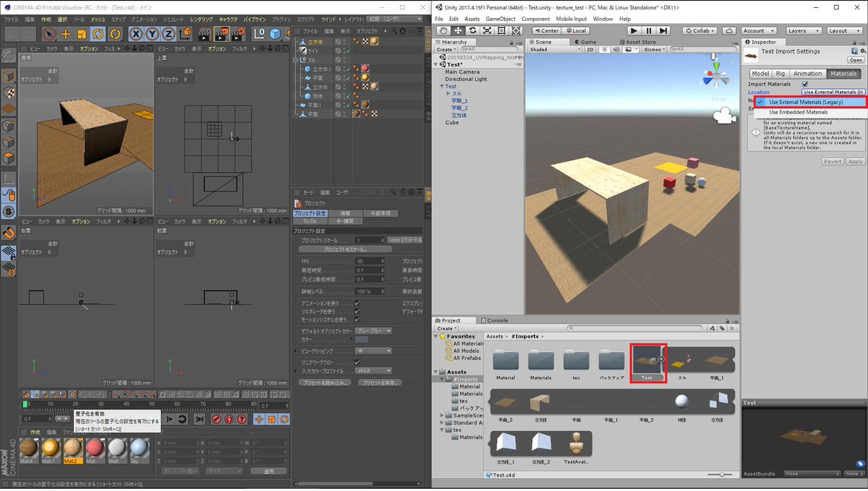868x491 pixels.
Task: Open the Animation tab in Inspector
Action: click(x=807, y=74)
